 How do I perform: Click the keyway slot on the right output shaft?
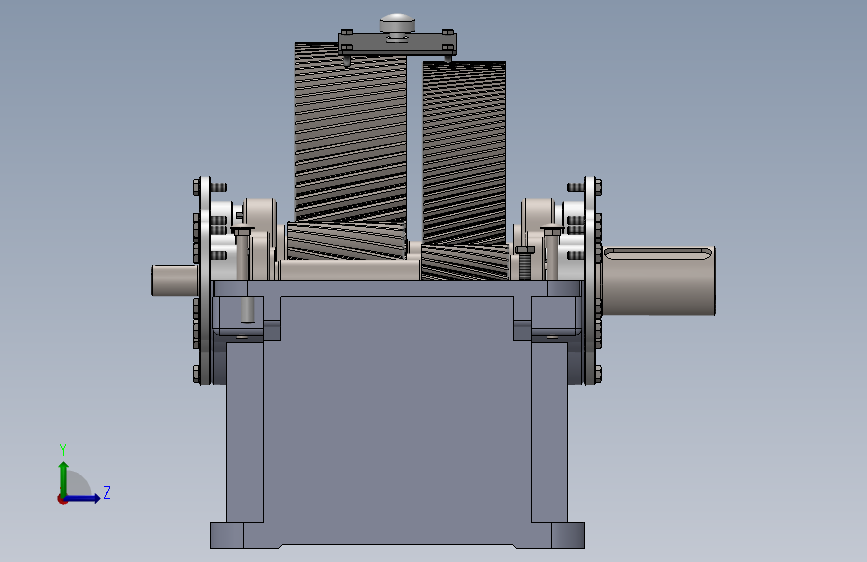(x=658, y=253)
